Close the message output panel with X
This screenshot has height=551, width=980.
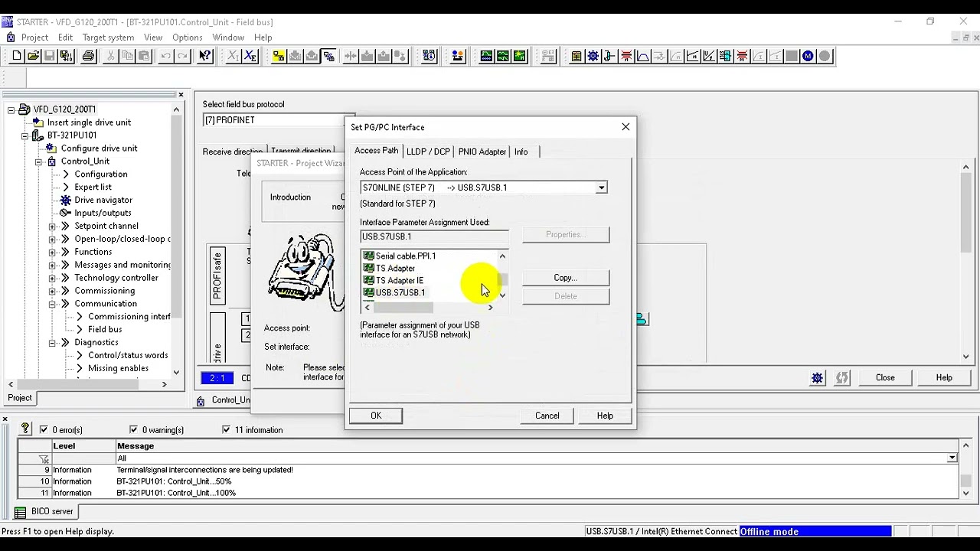(5, 419)
